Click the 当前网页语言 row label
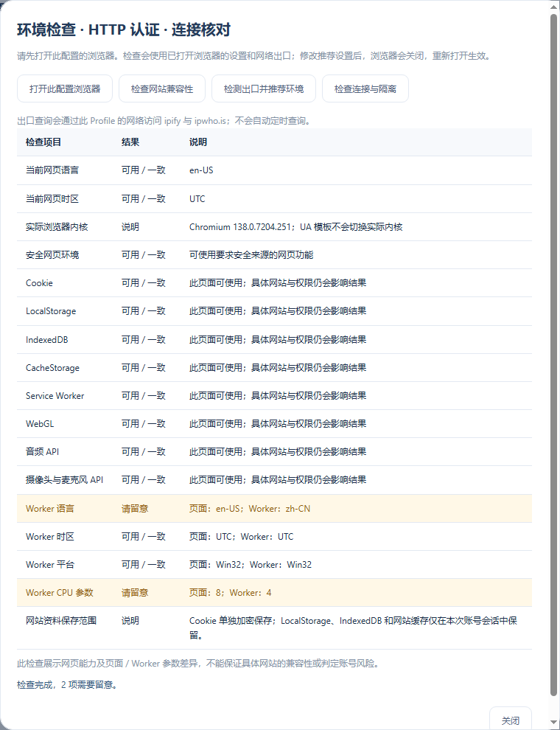Image resolution: width=560 pixels, height=730 pixels. 52,170
